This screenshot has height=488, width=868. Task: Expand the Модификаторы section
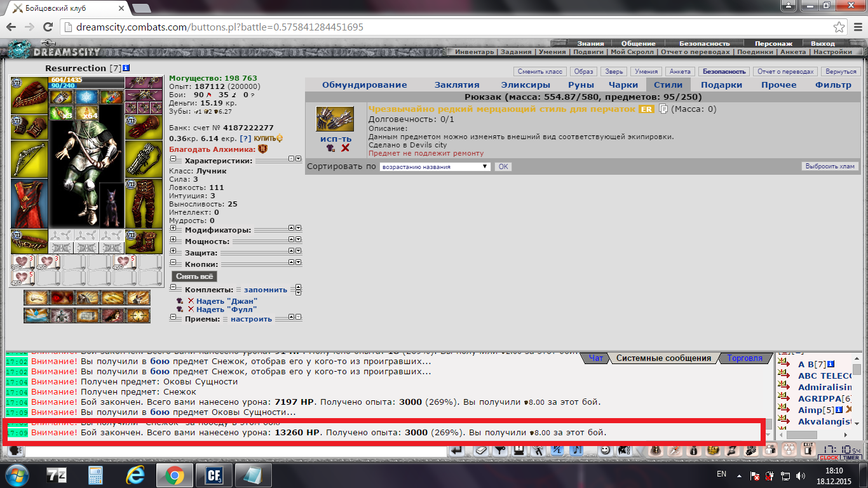point(172,229)
